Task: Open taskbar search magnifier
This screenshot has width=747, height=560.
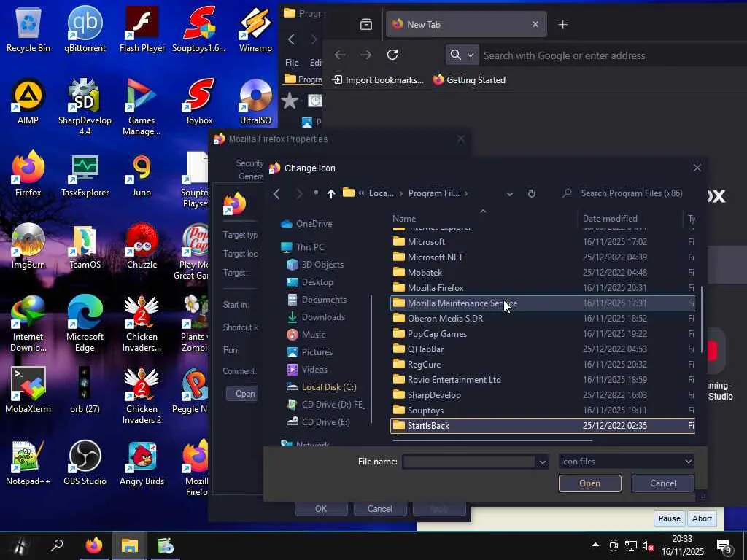Action: point(57,545)
